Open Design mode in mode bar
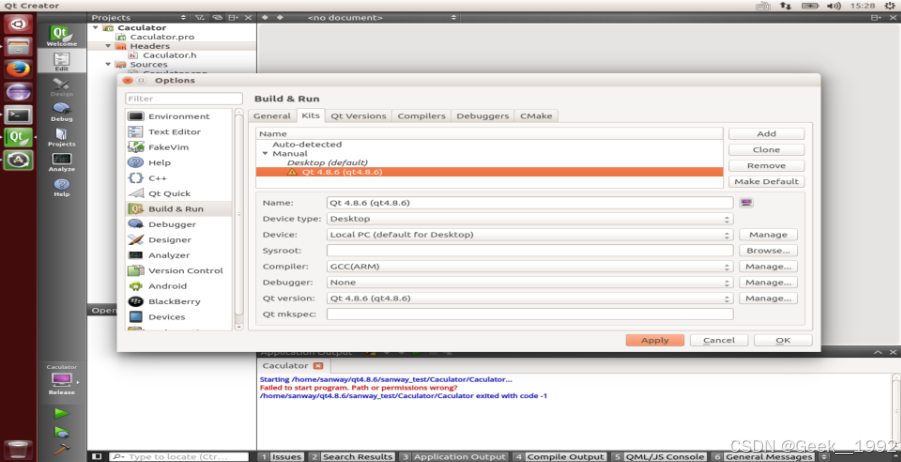The width and height of the screenshot is (901, 462). tap(61, 86)
